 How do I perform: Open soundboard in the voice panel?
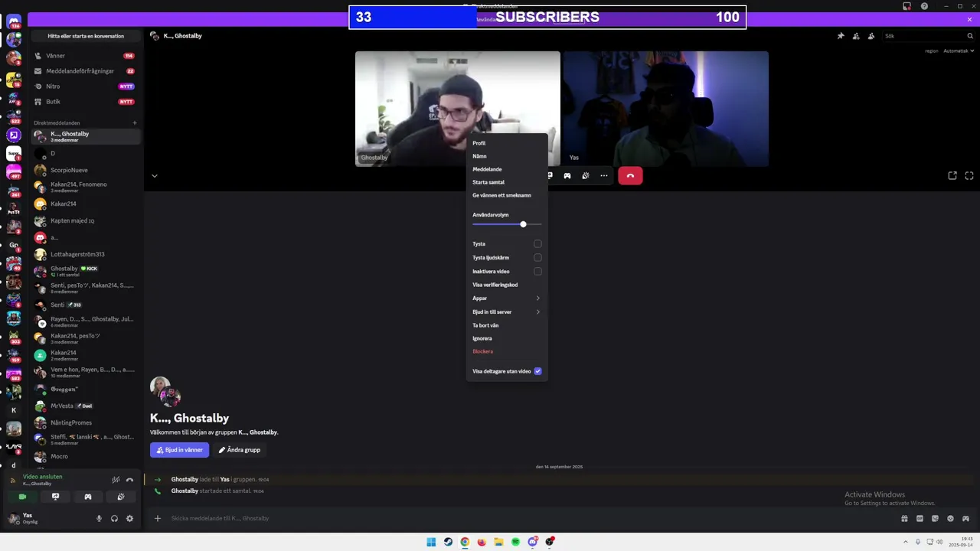point(121,497)
